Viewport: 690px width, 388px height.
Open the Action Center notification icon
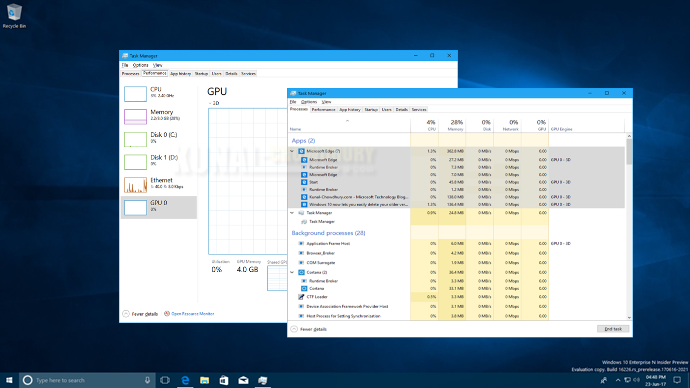(677, 380)
